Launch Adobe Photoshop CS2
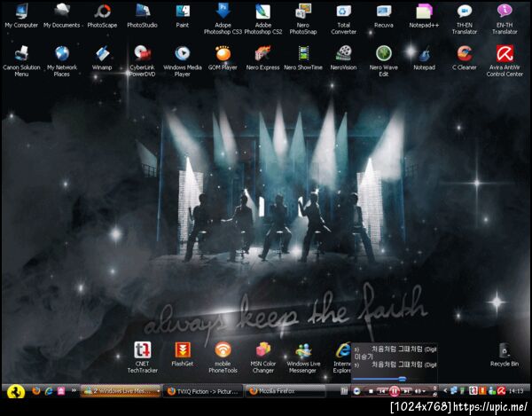This screenshot has height=416, width=532. pyautogui.click(x=263, y=19)
